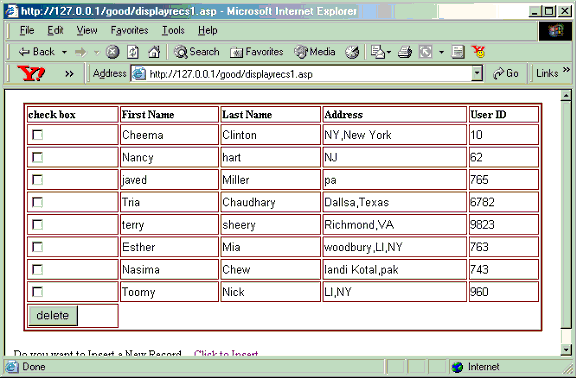579x380 pixels.
Task: Expand the Edit icon dropdown arrow
Action: point(441,52)
